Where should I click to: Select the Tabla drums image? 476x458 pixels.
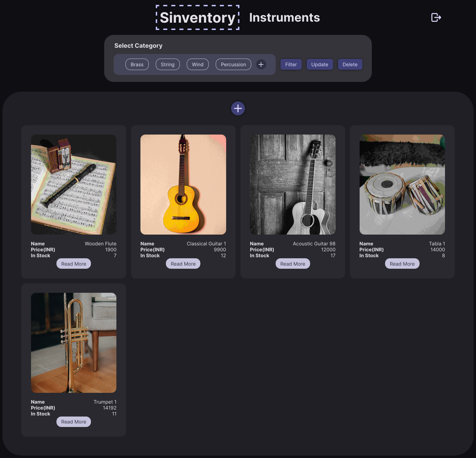tap(402, 184)
